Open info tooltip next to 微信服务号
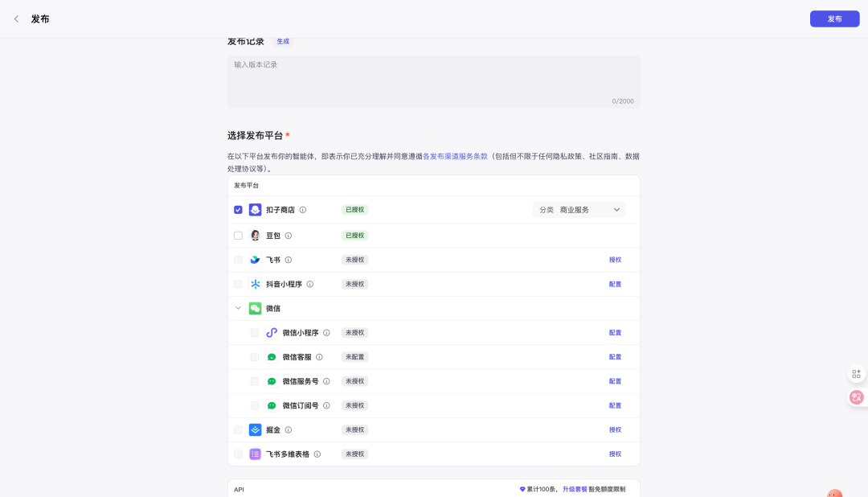The width and height of the screenshot is (868, 497). tap(326, 382)
